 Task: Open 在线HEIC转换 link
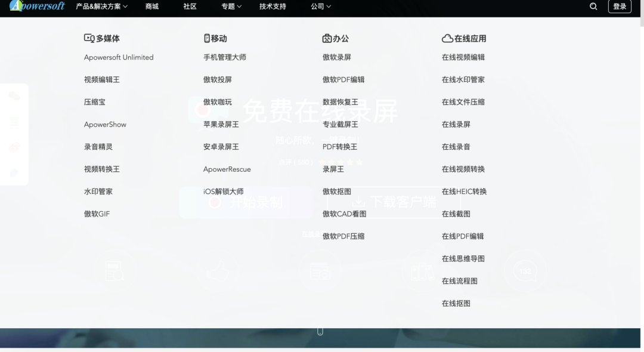(x=464, y=192)
